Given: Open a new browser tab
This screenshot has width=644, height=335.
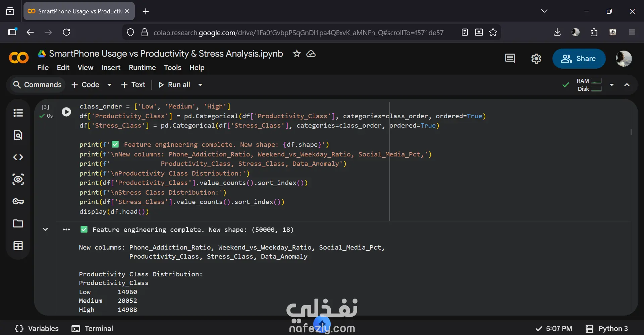Looking at the screenshot, I should click(x=146, y=11).
